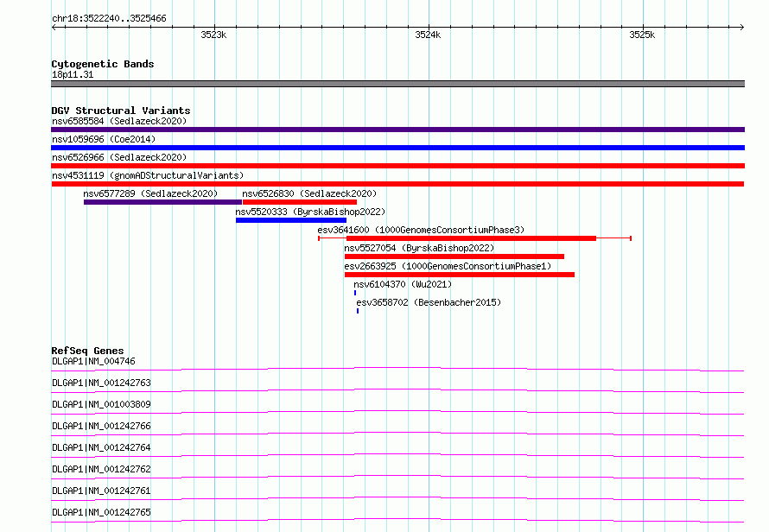The width and height of the screenshot is (769, 532).
Task: Click the Cytogenetic Bands track title
Action: coord(103,64)
